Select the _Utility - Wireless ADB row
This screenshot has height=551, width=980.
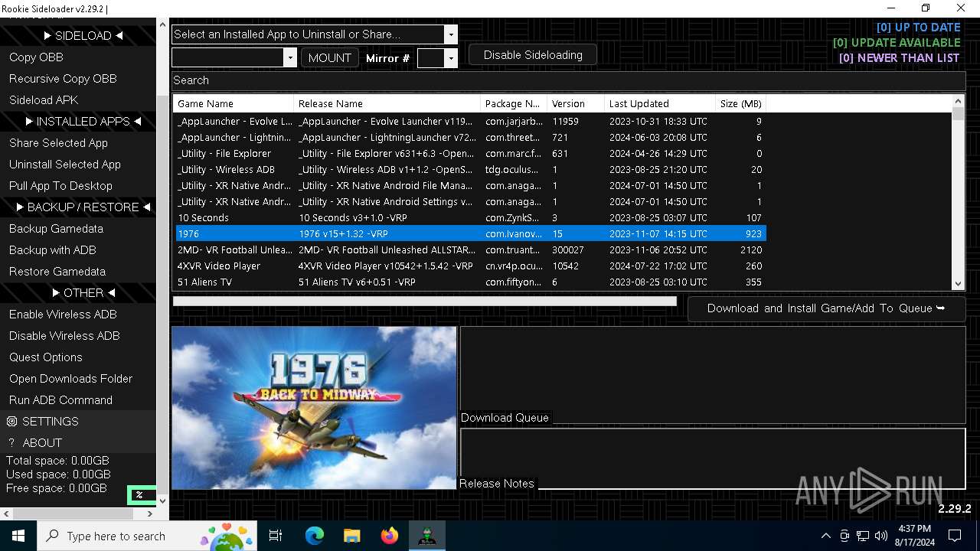point(470,170)
